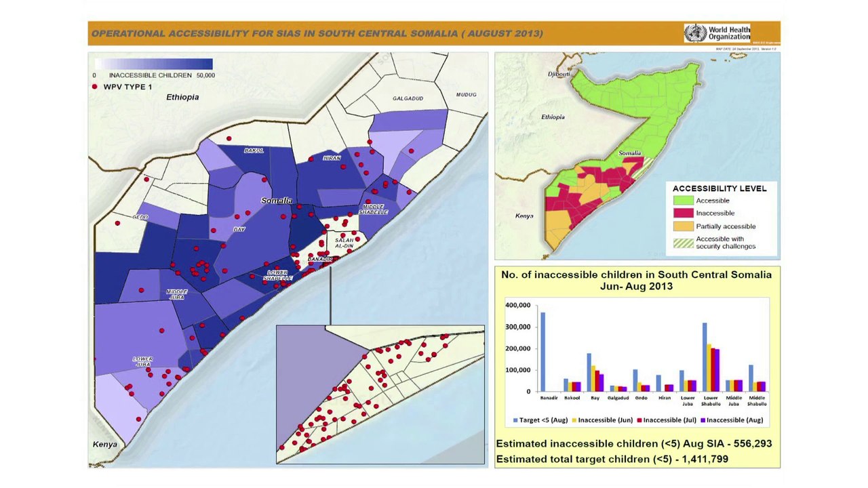Screen dimensions: 868x488
Task: Click the 'MUDUG' region label
Action: pos(467,94)
